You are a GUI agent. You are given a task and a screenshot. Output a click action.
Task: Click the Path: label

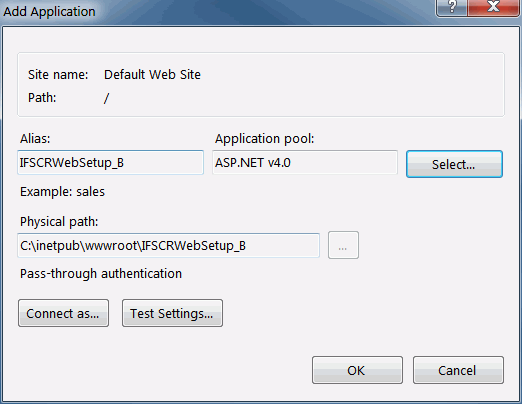[42, 98]
